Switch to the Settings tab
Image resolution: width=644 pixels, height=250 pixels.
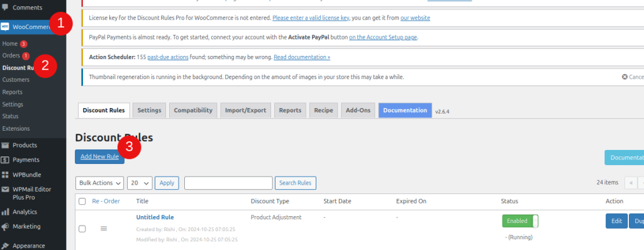[150, 111]
